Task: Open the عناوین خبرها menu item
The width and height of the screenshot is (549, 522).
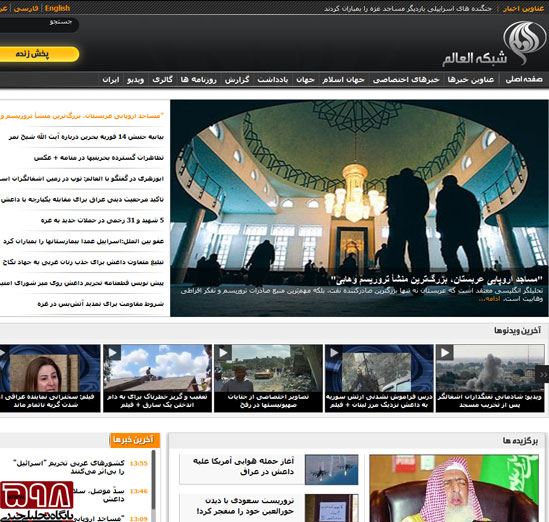Action: point(471,80)
